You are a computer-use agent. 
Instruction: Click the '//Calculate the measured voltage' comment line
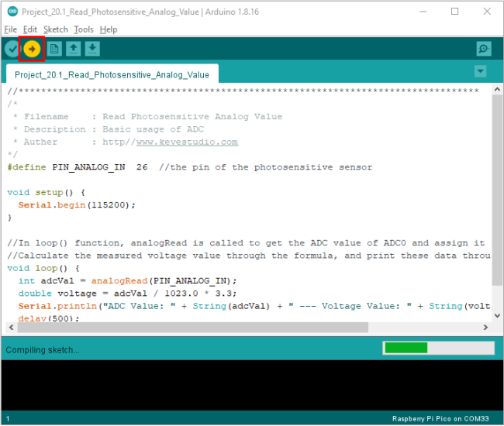249,256
